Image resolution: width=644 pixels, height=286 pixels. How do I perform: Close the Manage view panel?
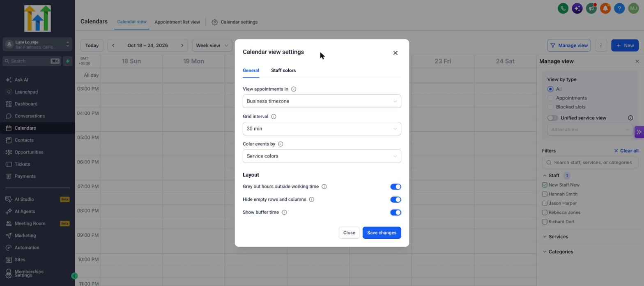(x=637, y=61)
